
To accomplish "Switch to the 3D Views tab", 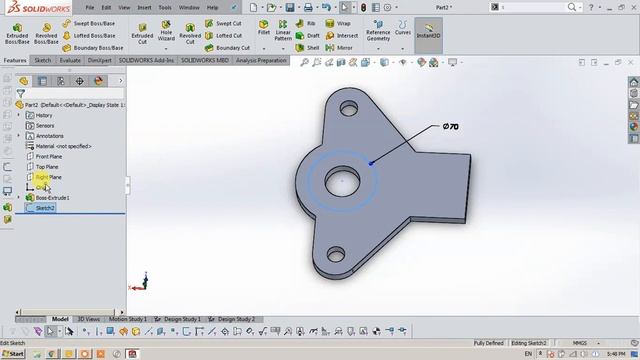I will (89, 319).
